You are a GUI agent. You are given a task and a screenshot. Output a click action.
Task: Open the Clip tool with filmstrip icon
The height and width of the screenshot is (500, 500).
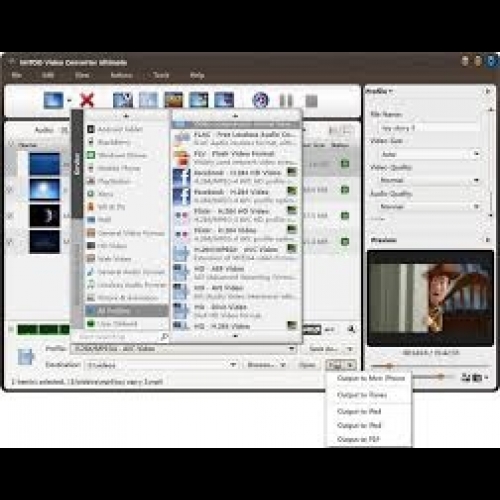tap(123, 100)
